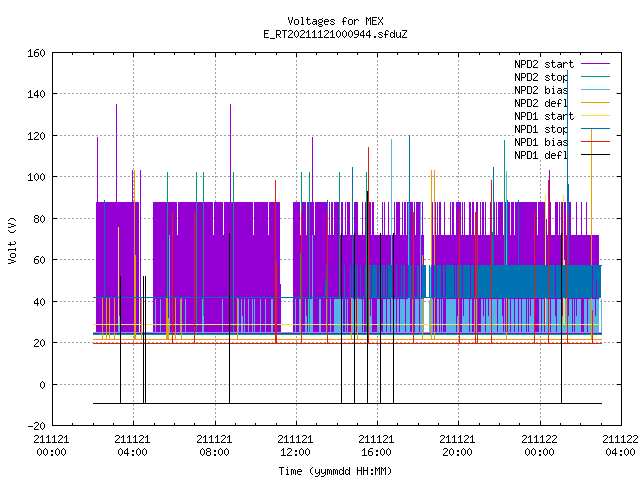
Task: Click the NPD2 start purple legend line
Action: (595, 64)
